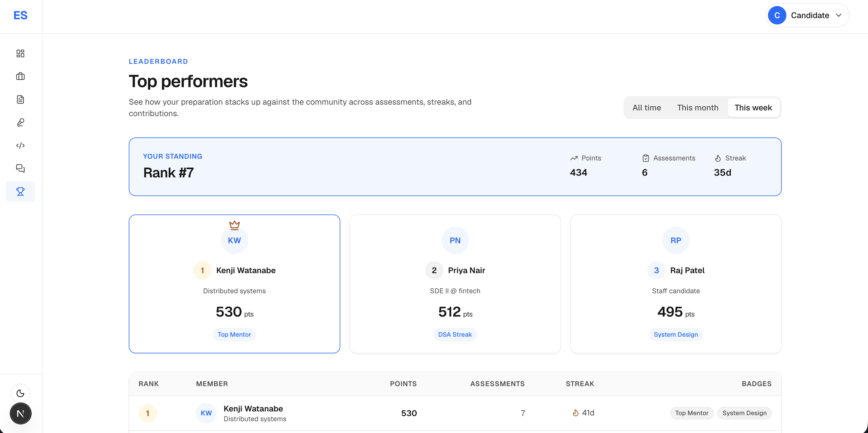868x433 pixels.
Task: Click the Rank #7 standing text
Action: tap(168, 173)
